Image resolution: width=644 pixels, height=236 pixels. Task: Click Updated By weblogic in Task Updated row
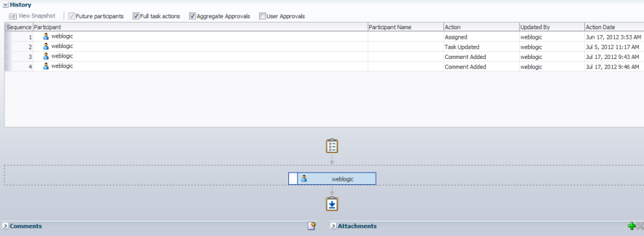click(x=531, y=47)
